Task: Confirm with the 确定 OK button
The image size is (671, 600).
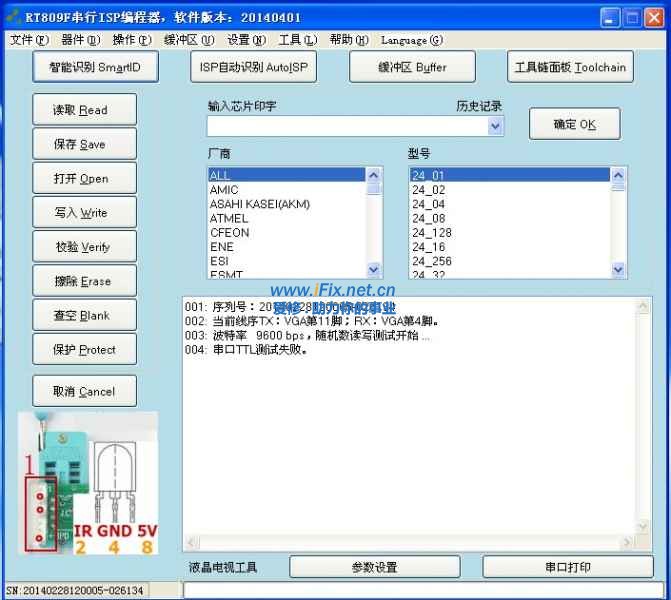Action: point(575,124)
